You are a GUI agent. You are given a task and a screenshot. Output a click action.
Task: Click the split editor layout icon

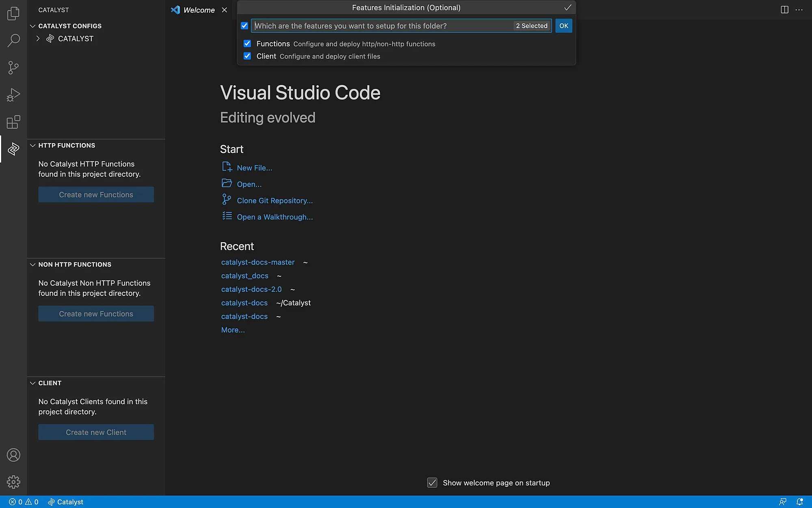pos(784,10)
